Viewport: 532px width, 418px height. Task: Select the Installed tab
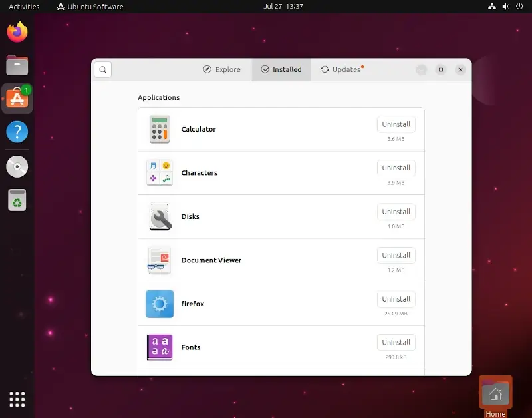click(281, 69)
